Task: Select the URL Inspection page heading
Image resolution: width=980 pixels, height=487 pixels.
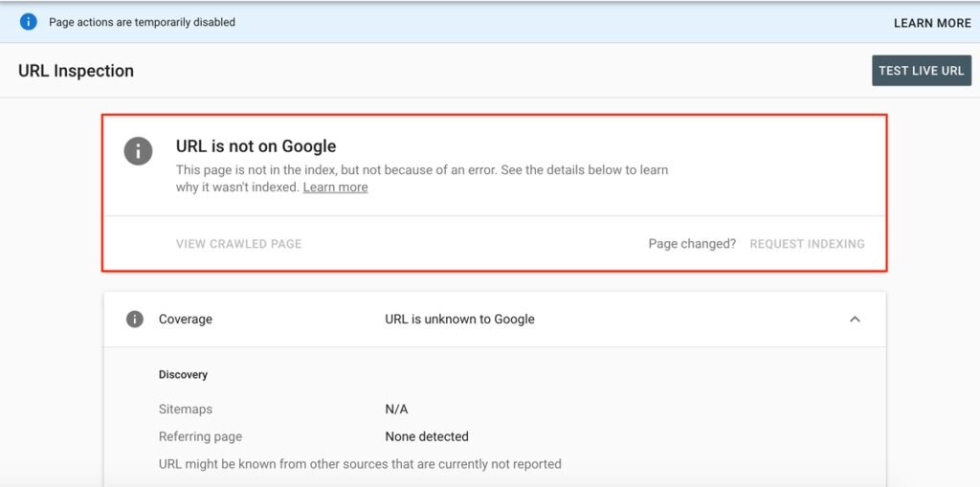Action: pos(76,71)
